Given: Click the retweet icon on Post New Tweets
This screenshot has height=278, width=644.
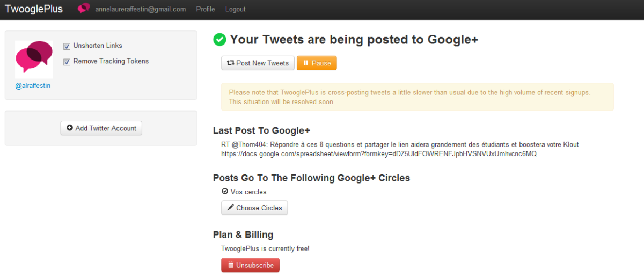Looking at the screenshot, I should point(230,63).
